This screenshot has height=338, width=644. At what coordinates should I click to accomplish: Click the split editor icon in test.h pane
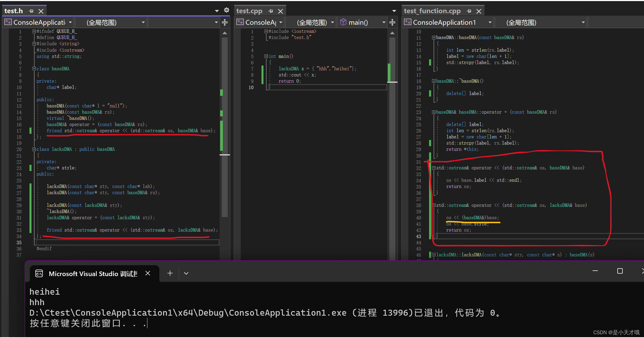224,22
